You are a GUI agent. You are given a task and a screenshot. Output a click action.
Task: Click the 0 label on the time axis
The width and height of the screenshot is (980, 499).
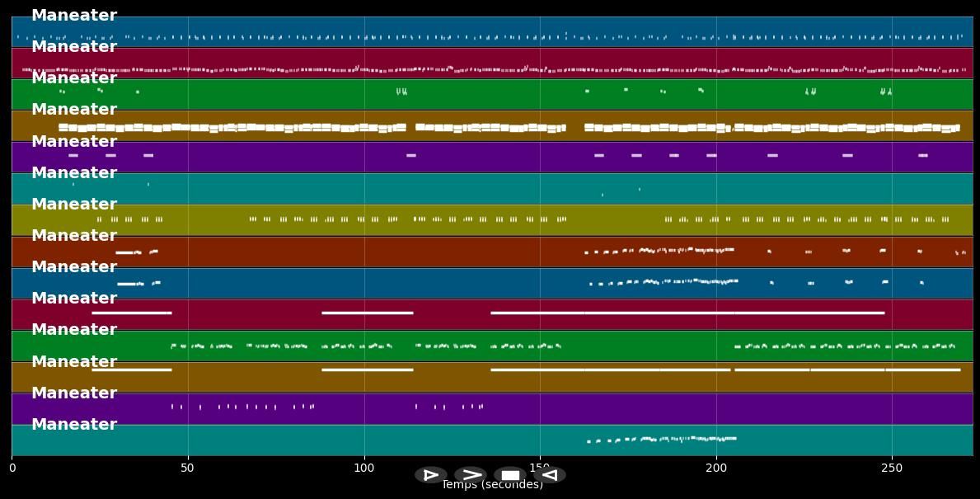click(x=12, y=468)
